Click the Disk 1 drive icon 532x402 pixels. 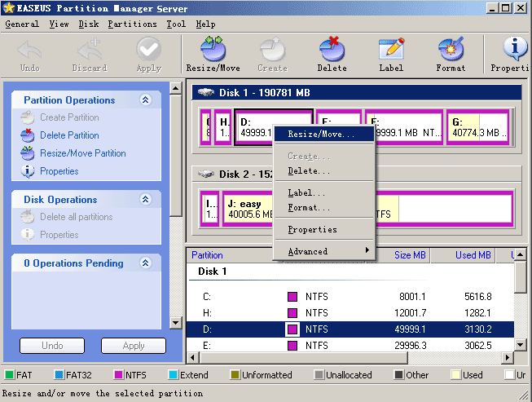coord(206,92)
